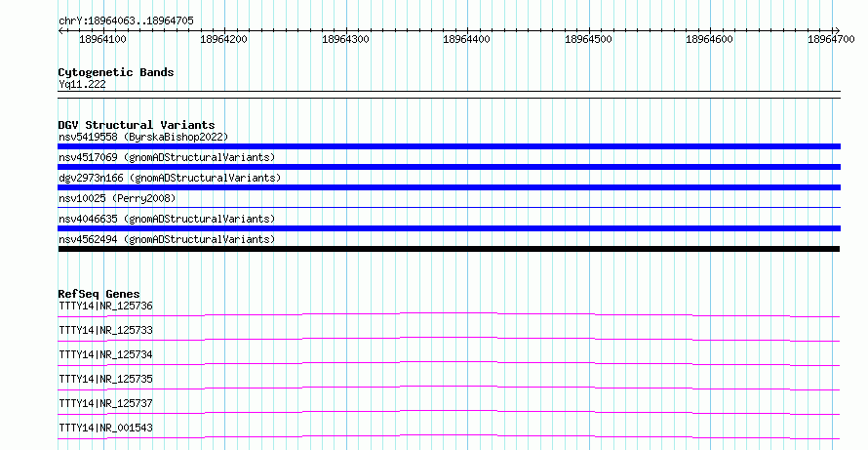Open variant nsv4517069 label
The width and height of the screenshot is (868, 450).
click(x=167, y=157)
